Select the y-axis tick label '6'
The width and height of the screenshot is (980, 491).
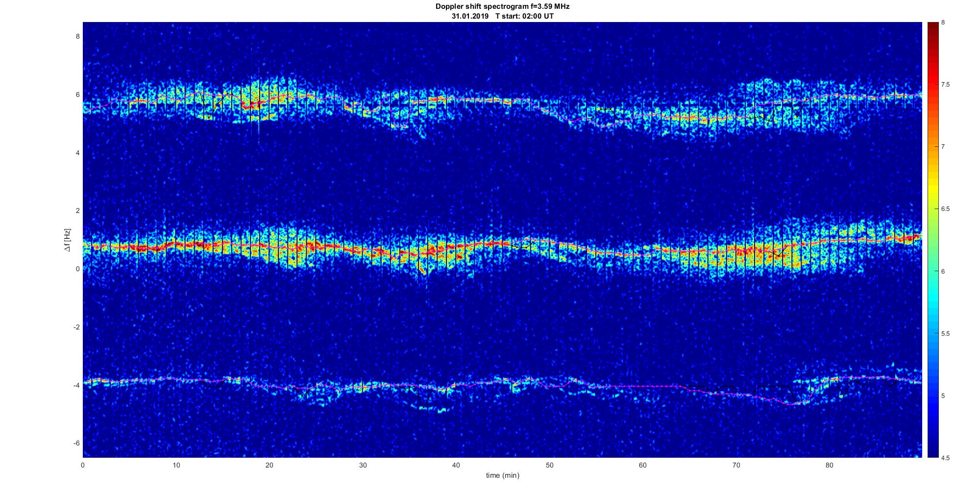click(x=77, y=94)
